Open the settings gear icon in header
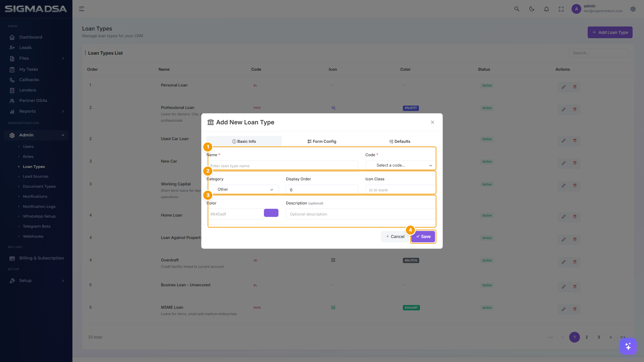The width and height of the screenshot is (644, 362). point(633,9)
